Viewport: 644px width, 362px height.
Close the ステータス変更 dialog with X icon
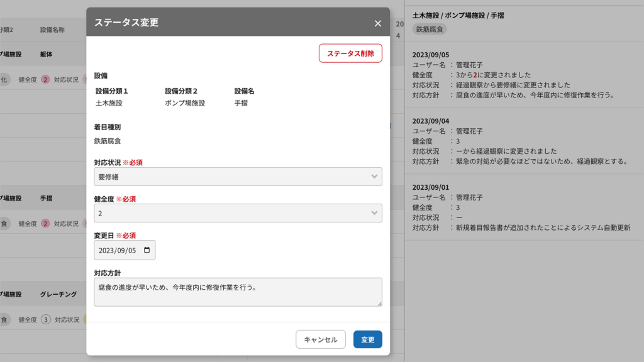pos(378,23)
